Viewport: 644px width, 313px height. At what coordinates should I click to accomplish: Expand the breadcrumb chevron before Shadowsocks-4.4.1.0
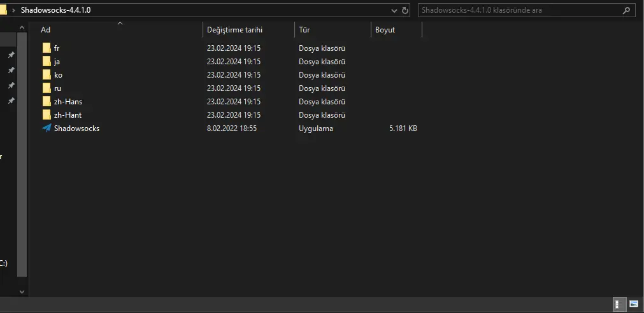(14, 10)
